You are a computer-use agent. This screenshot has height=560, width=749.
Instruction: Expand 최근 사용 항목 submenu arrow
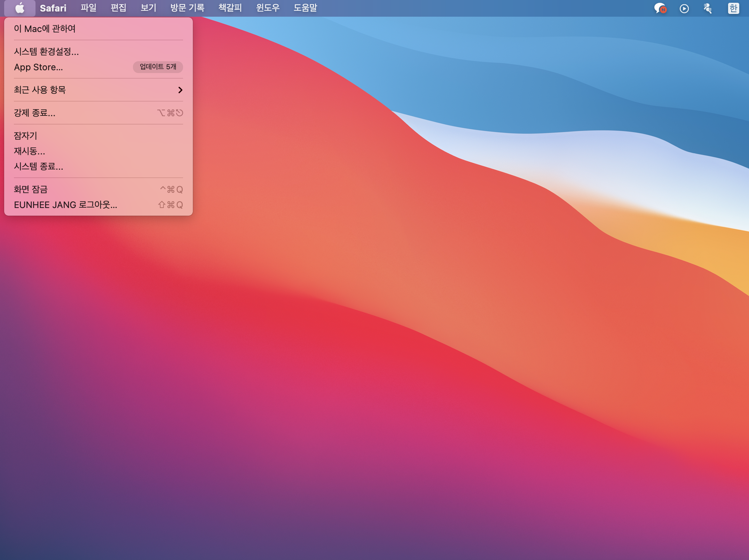tap(180, 90)
